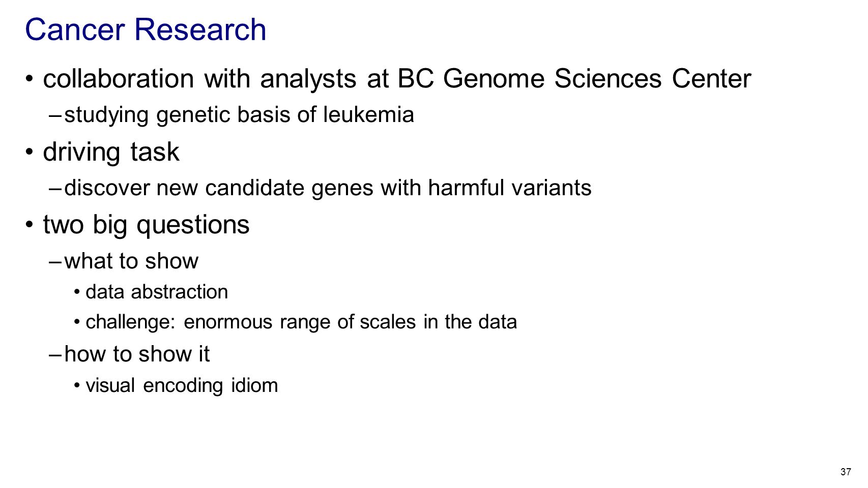
Task: Select the data abstraction item
Action: [x=157, y=292]
